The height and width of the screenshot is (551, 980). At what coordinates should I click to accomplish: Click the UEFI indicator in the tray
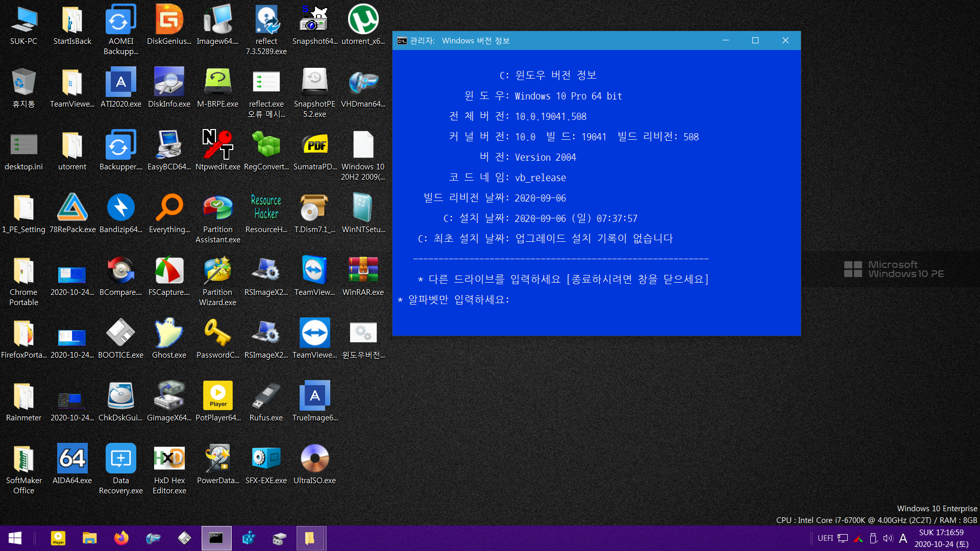825,538
